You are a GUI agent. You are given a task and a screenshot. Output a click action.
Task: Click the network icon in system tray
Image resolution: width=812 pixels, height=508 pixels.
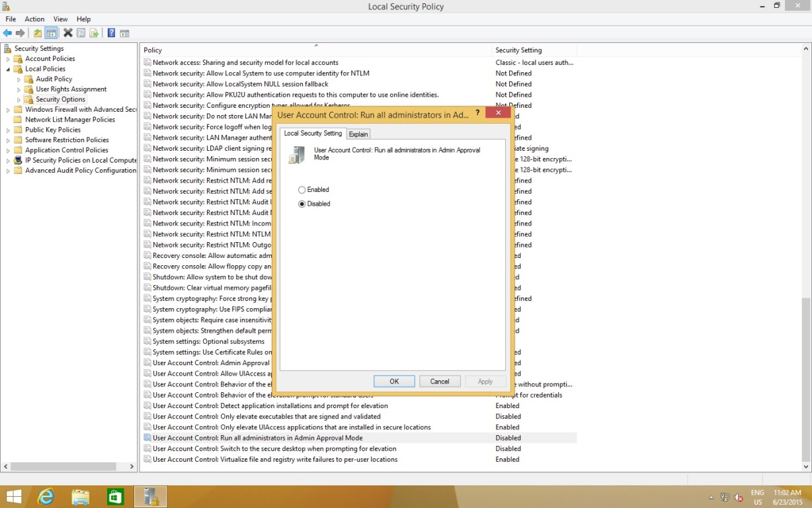tap(725, 497)
